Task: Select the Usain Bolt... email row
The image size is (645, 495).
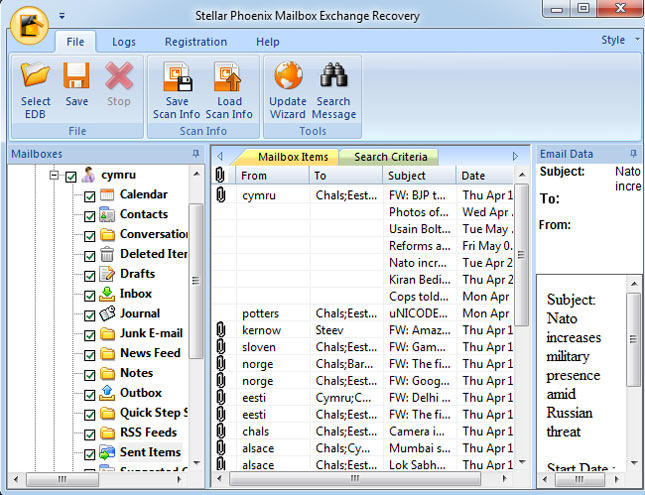Action: [x=363, y=229]
